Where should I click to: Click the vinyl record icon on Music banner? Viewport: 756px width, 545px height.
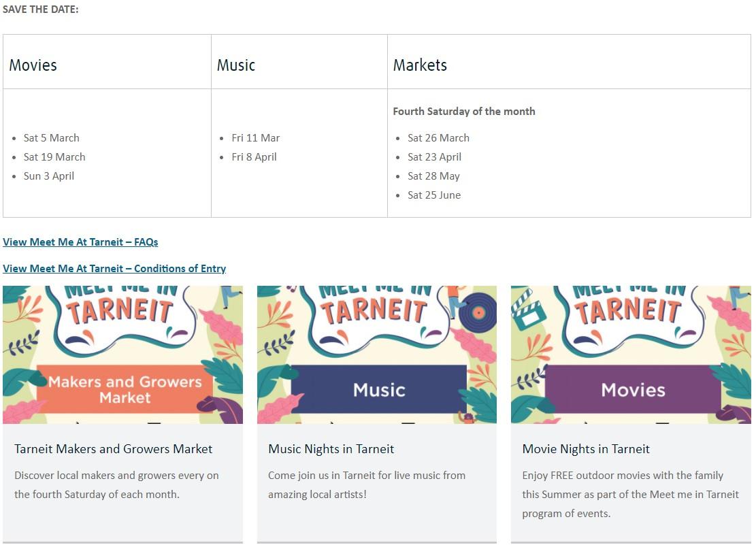tap(477, 312)
